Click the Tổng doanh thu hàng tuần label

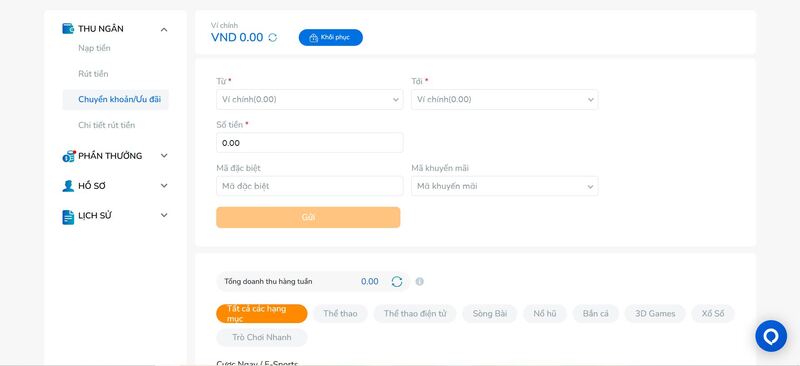coord(268,281)
